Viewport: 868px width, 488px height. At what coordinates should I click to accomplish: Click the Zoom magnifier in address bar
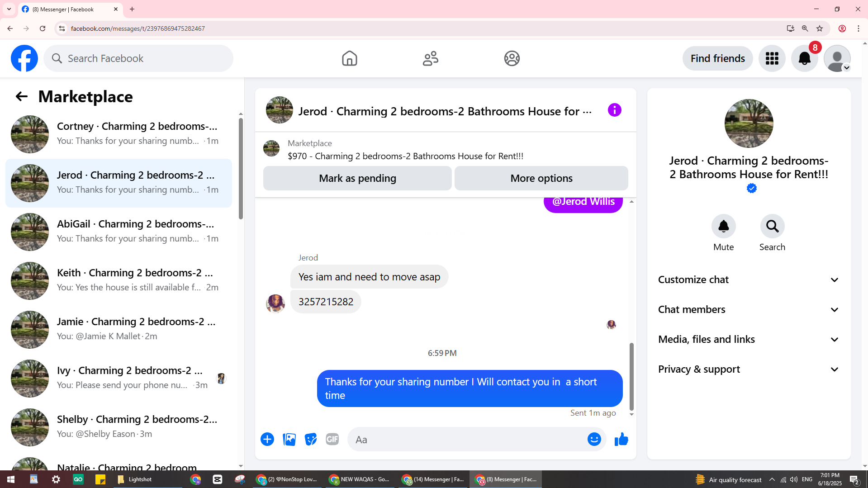point(805,28)
